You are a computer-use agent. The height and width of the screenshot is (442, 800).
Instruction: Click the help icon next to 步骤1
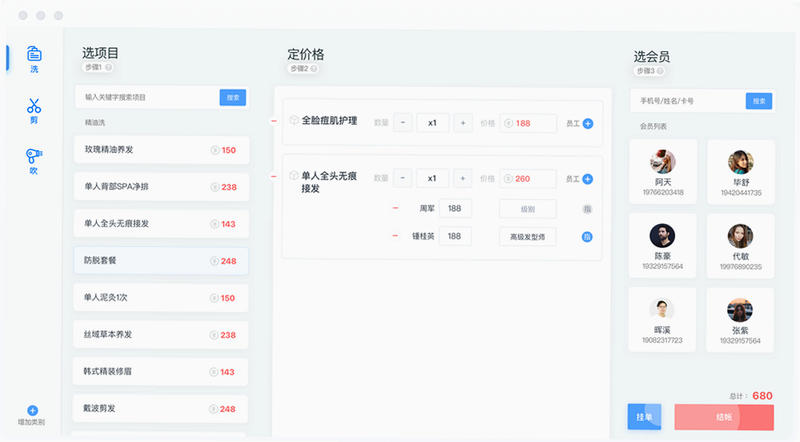coord(108,67)
